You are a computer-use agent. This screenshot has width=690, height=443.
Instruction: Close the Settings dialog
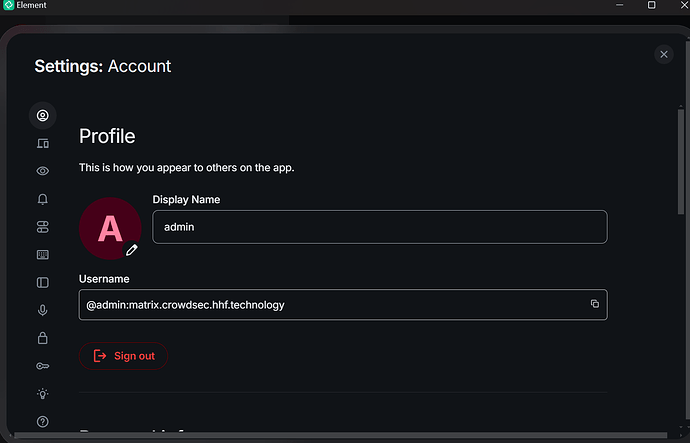[664, 55]
